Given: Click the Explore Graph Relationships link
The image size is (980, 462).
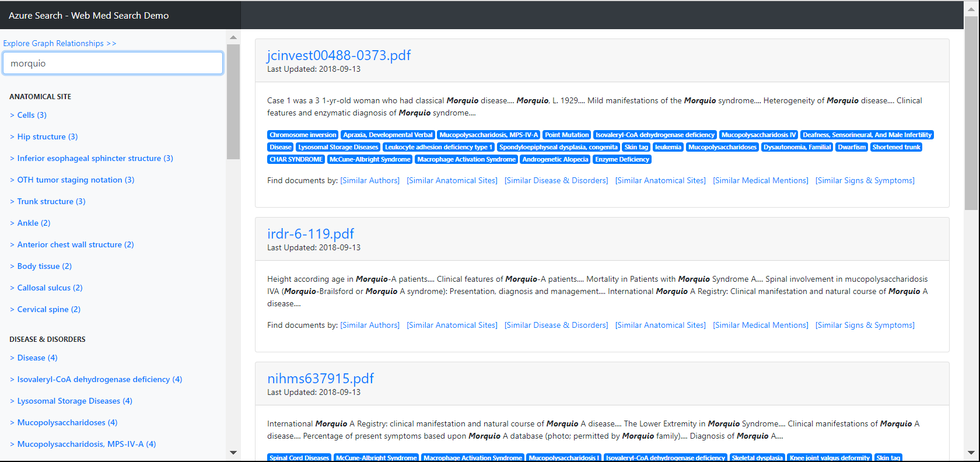Looking at the screenshot, I should pyautogui.click(x=60, y=43).
